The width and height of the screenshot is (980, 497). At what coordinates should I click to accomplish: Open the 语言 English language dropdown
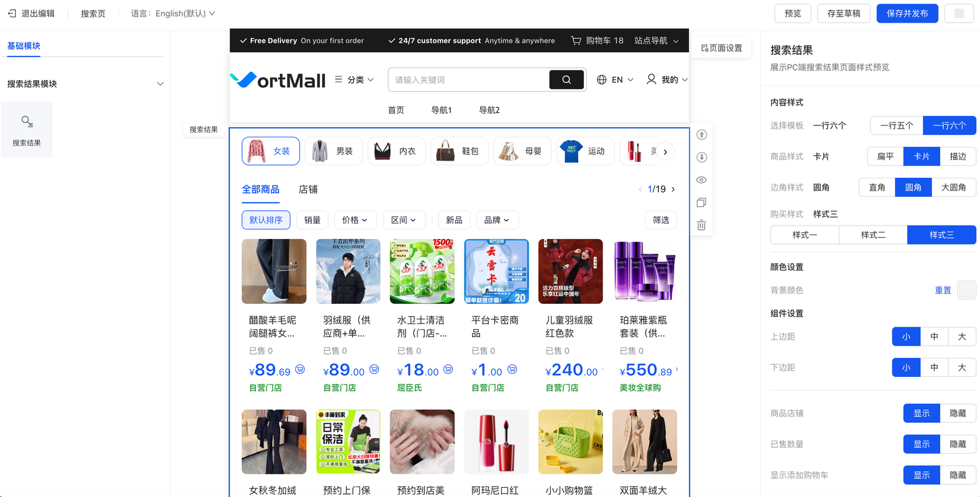tap(173, 13)
